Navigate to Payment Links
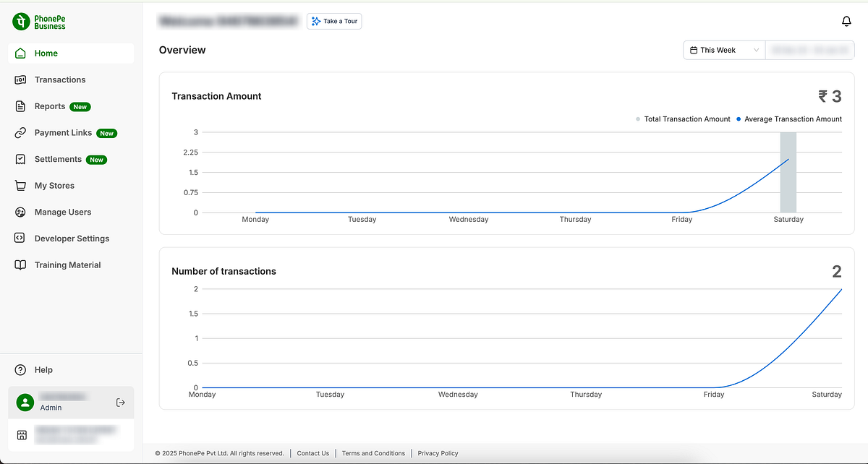868x464 pixels. 71,133
